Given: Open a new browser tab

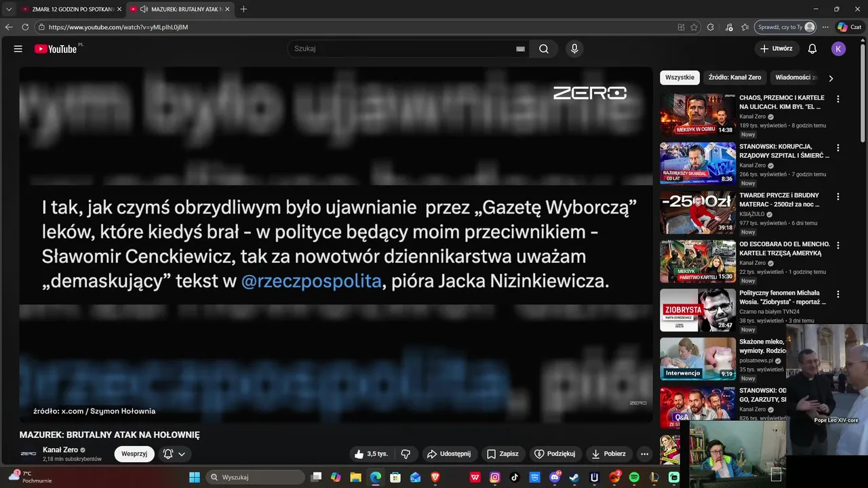Looking at the screenshot, I should click(243, 9).
